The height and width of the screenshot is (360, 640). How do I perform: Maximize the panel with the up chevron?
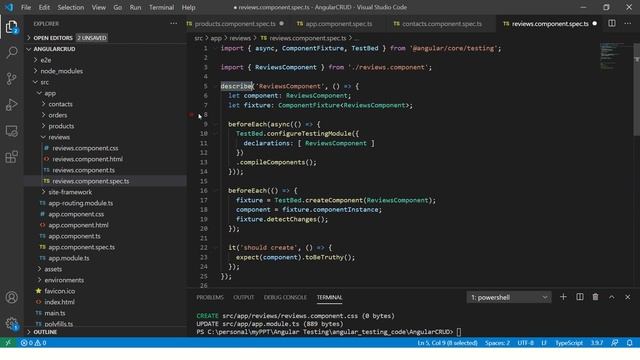coord(611,297)
